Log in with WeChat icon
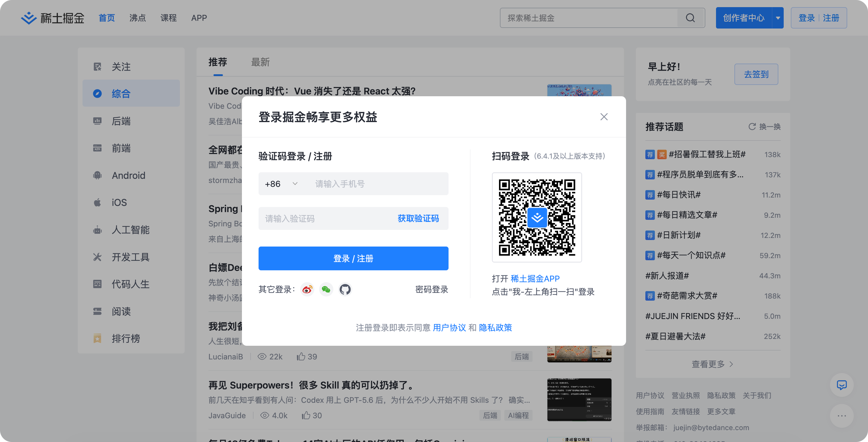This screenshot has height=442, width=868. coord(326,289)
